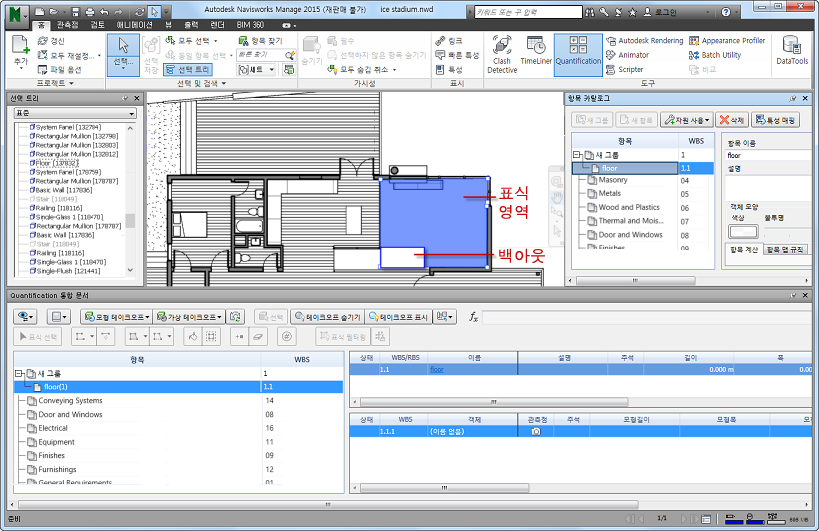
Task: Click the 색상 color swatch
Action: coord(743,231)
